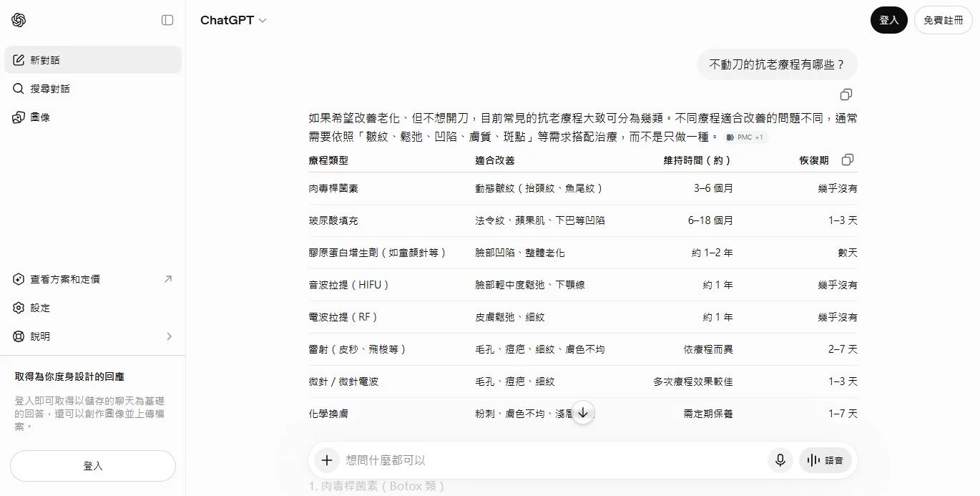Click the 多次療程效果較佳 cell
The image size is (980, 496).
coord(693,381)
